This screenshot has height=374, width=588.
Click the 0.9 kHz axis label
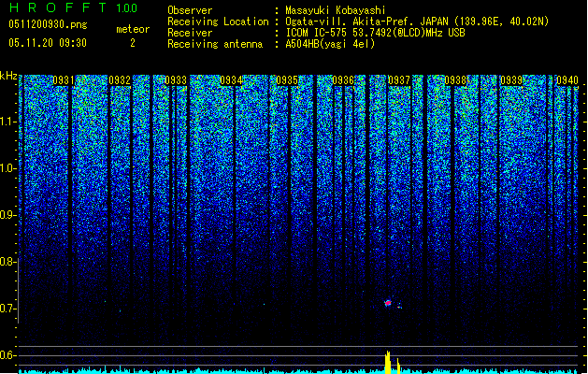pos(8,215)
